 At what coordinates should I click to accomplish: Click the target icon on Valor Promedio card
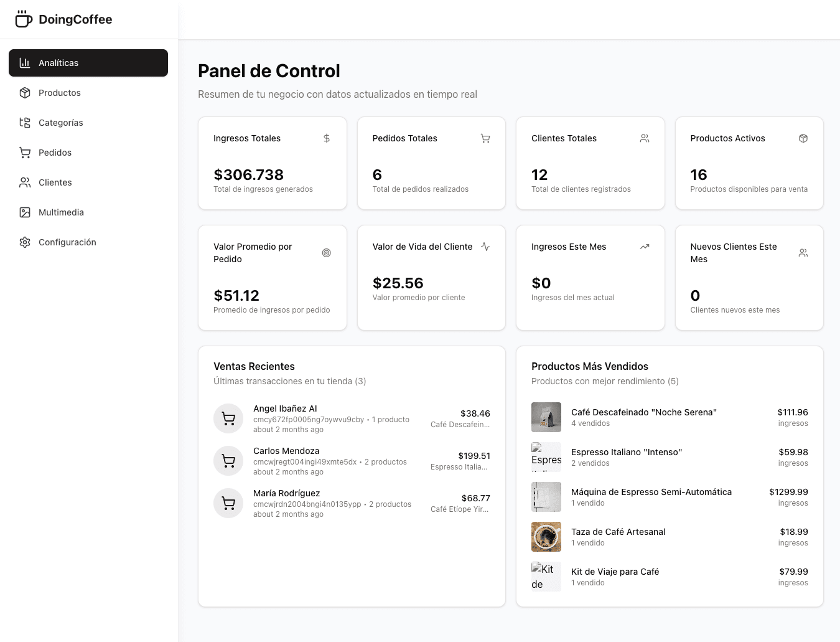326,253
